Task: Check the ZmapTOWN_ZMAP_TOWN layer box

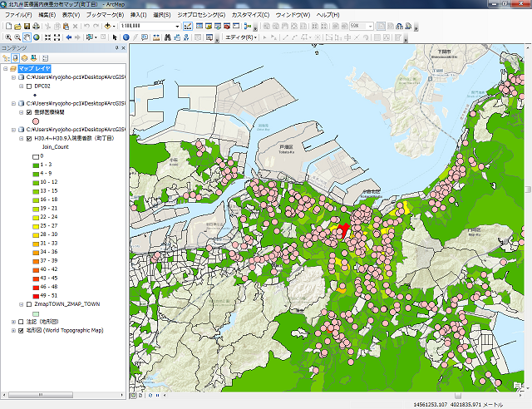Action: [29, 304]
